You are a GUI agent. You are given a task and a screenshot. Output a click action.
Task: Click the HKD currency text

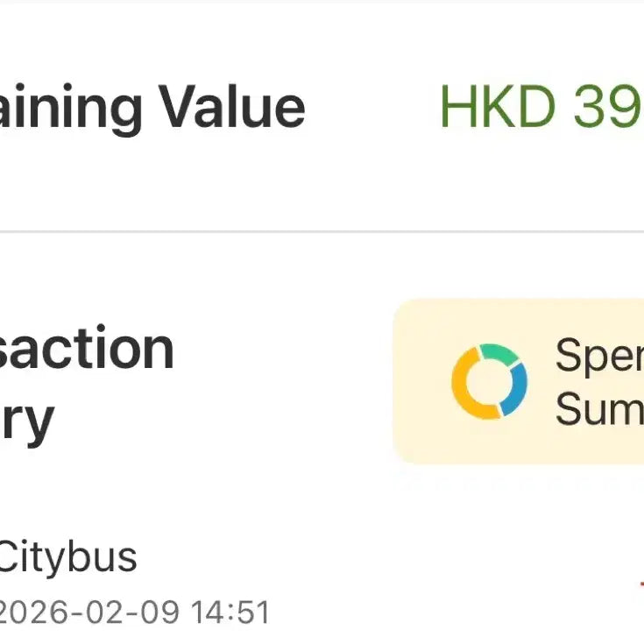tap(497, 107)
